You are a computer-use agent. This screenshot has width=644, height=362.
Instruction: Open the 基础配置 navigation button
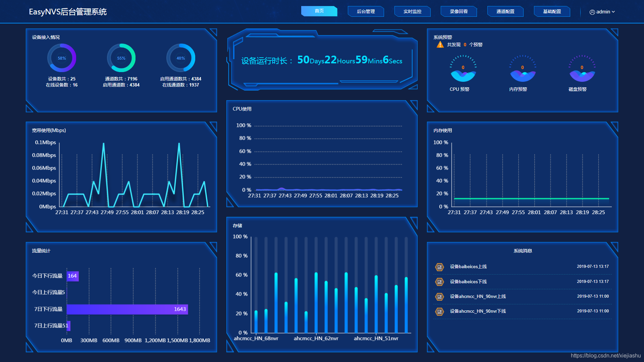click(x=552, y=11)
